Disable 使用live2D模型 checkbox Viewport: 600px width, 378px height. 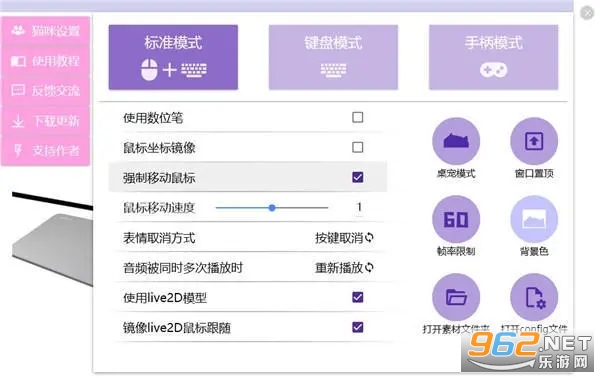(357, 297)
